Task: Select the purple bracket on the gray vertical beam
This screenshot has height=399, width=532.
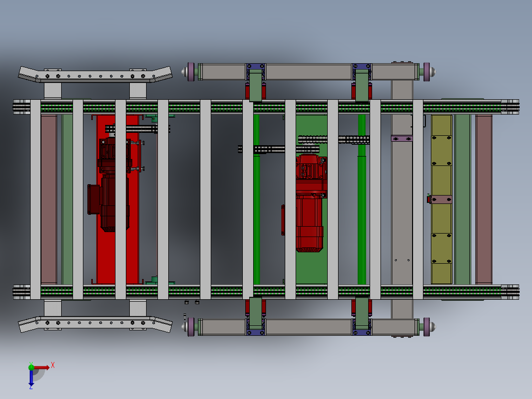Action: click(x=402, y=139)
